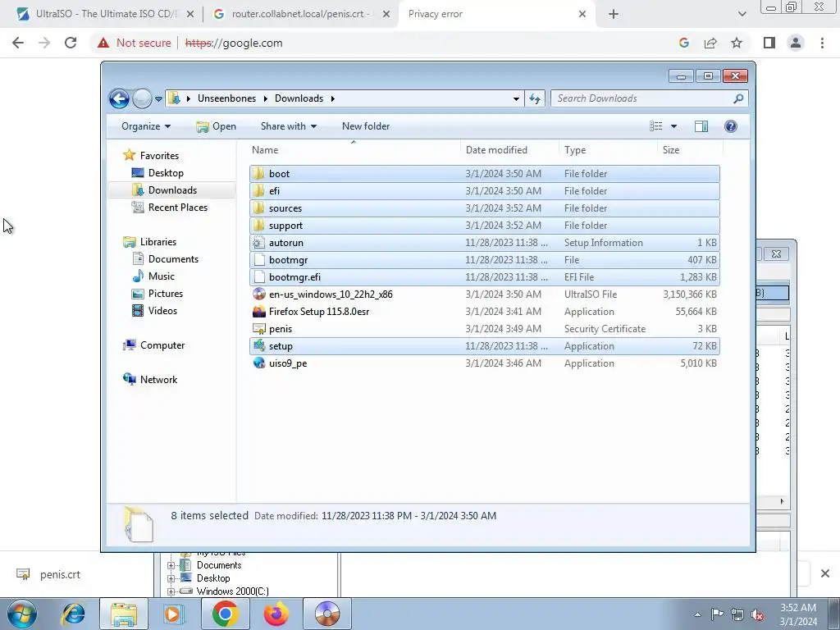Expand Desktop node in UltraISO tree

point(171,578)
